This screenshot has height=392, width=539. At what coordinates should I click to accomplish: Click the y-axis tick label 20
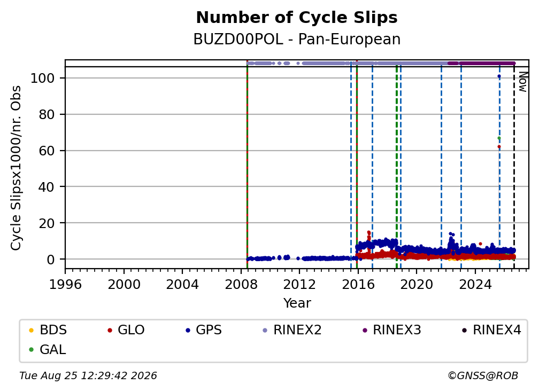click(47, 223)
